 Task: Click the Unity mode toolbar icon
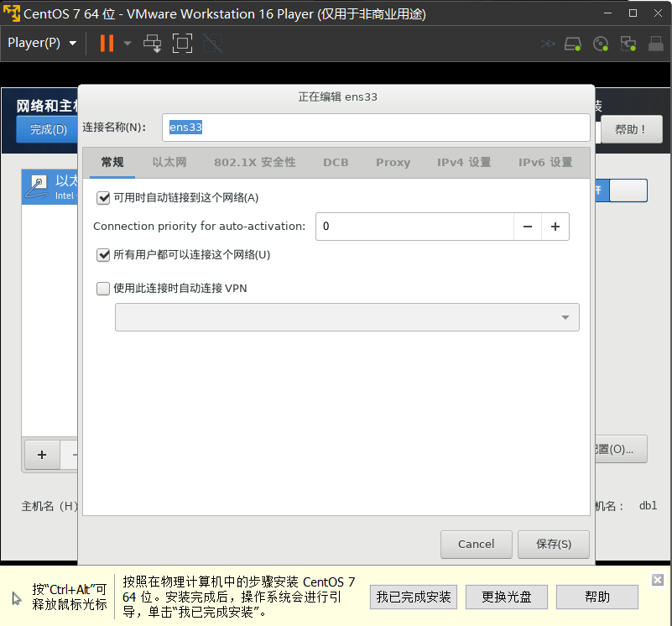pyautogui.click(x=211, y=43)
